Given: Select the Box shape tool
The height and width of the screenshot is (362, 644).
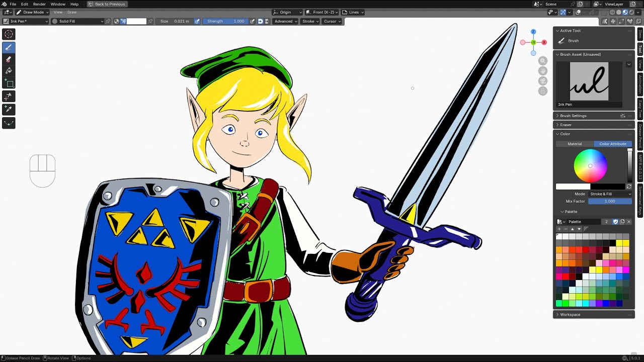Looking at the screenshot, I should click(9, 83).
